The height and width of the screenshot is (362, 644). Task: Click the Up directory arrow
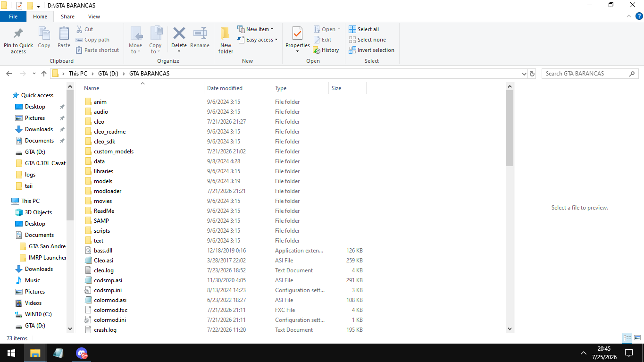click(x=44, y=74)
